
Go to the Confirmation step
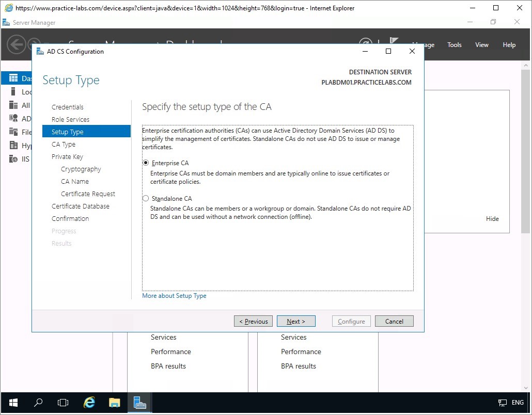coord(70,219)
